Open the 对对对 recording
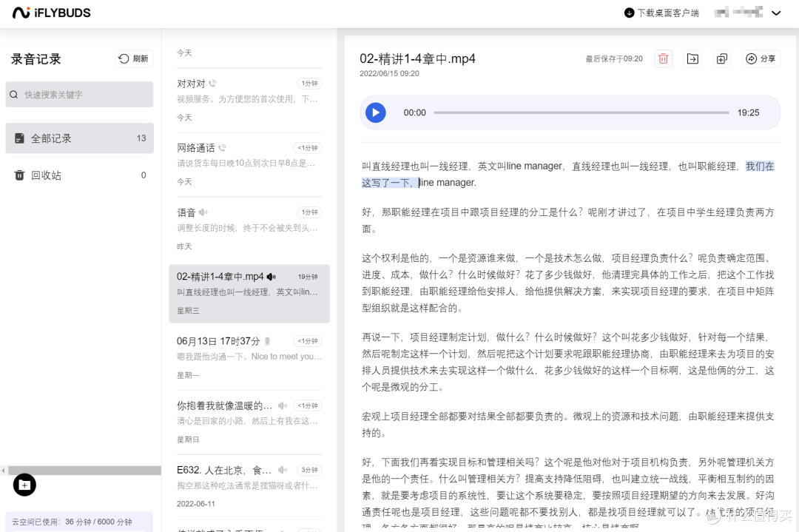The width and height of the screenshot is (799, 532). tap(249, 100)
